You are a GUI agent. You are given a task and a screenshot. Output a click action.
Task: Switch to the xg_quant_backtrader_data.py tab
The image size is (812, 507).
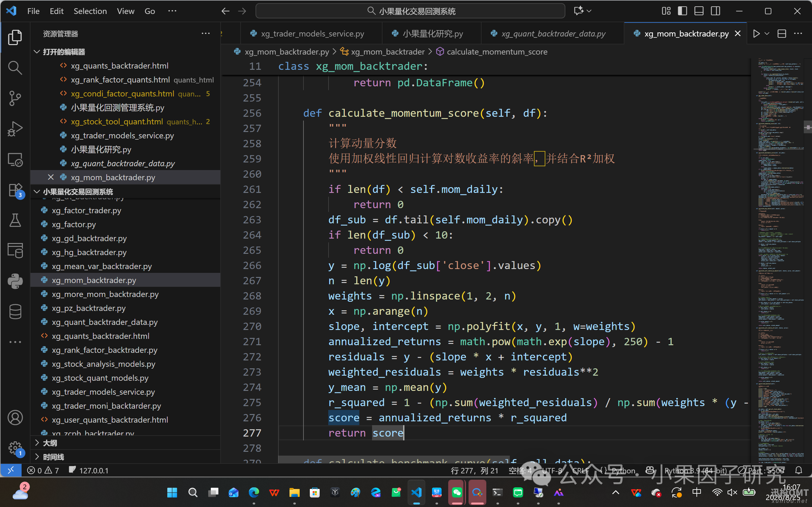(552, 34)
